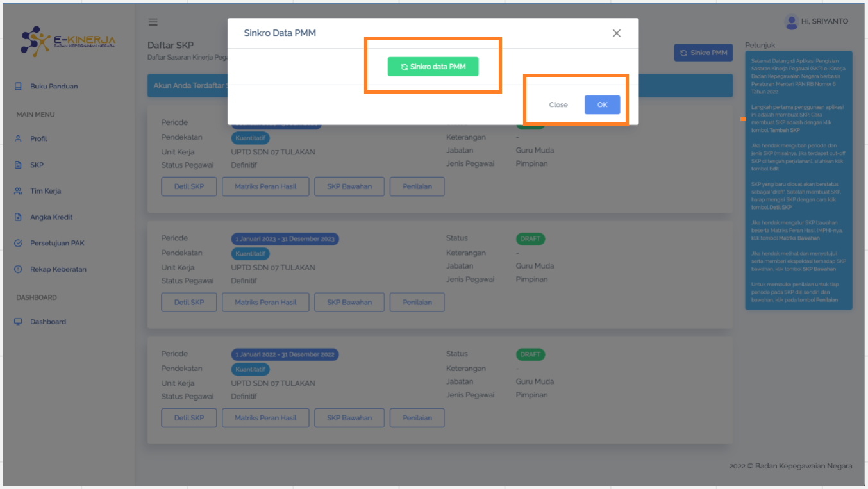Go to Profil in the main menu
The height and width of the screenshot is (489, 868).
tap(38, 138)
